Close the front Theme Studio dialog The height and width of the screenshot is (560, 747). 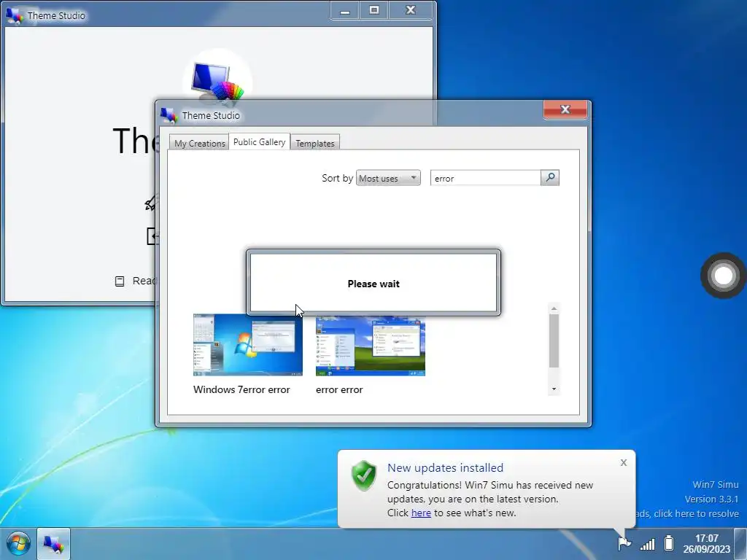pyautogui.click(x=565, y=109)
